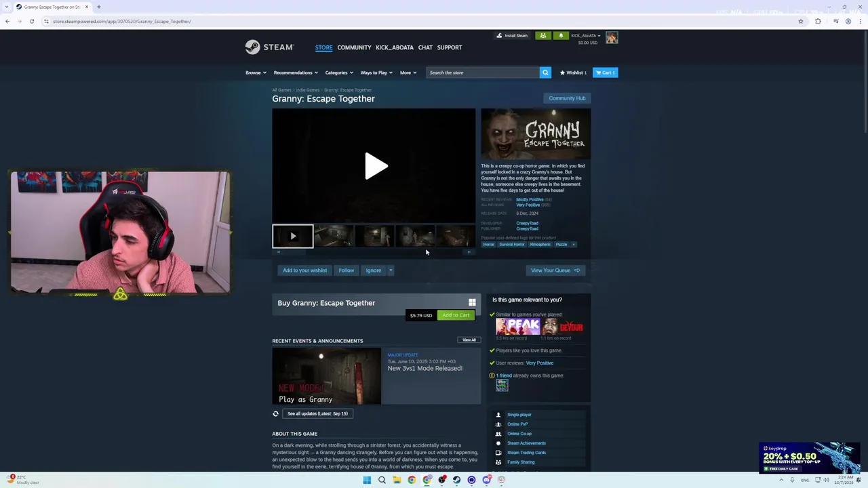Screen dimensions: 868x488
Task: Open KICK_ABOATA profile menu
Action: (395, 47)
